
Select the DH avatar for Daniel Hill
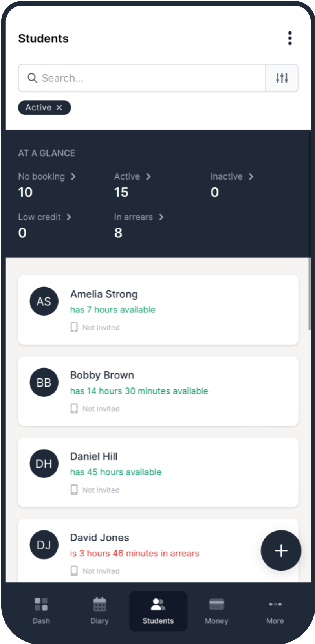point(44,464)
